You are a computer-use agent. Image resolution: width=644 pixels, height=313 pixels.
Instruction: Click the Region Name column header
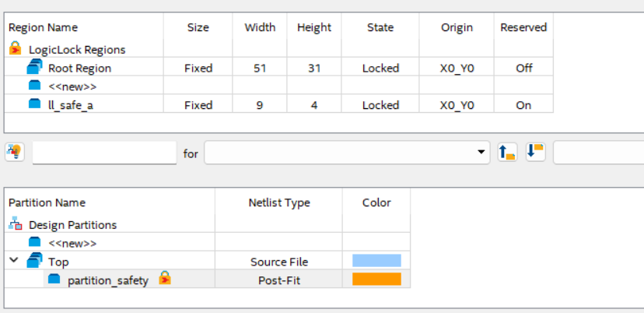tap(43, 27)
